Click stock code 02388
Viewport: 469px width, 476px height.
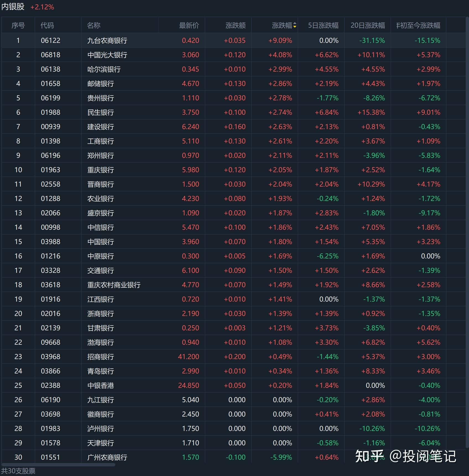[51, 385]
